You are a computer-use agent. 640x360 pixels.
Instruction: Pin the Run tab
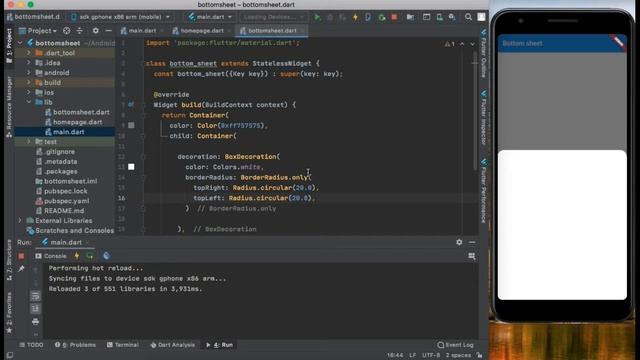click(x=21, y=269)
